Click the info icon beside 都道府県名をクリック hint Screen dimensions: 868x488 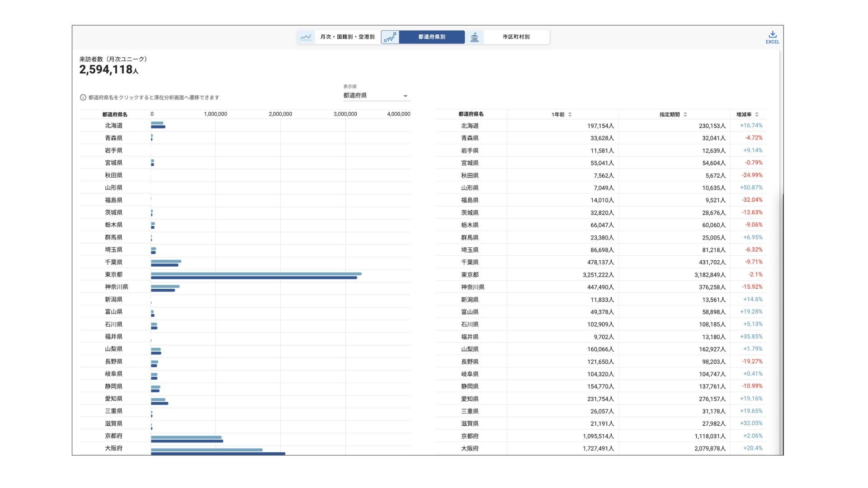[x=83, y=98]
